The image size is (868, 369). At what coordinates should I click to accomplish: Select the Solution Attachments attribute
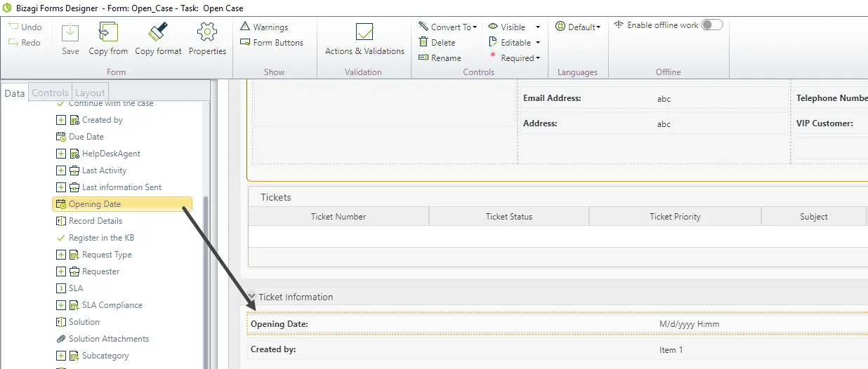102,339
